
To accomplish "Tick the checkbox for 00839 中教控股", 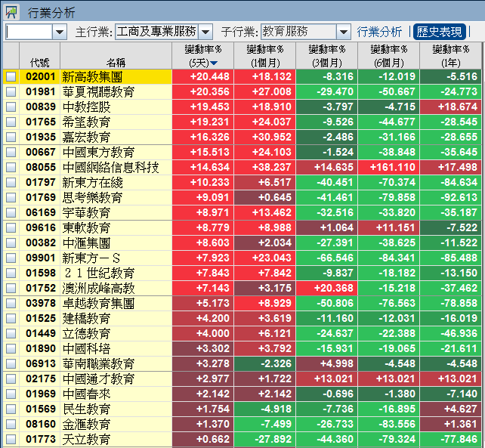I will tap(11, 107).
